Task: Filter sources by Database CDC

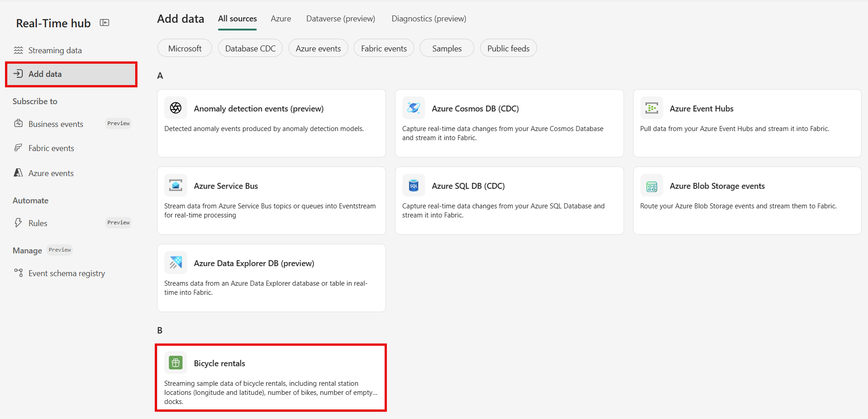Action: pyautogui.click(x=250, y=48)
